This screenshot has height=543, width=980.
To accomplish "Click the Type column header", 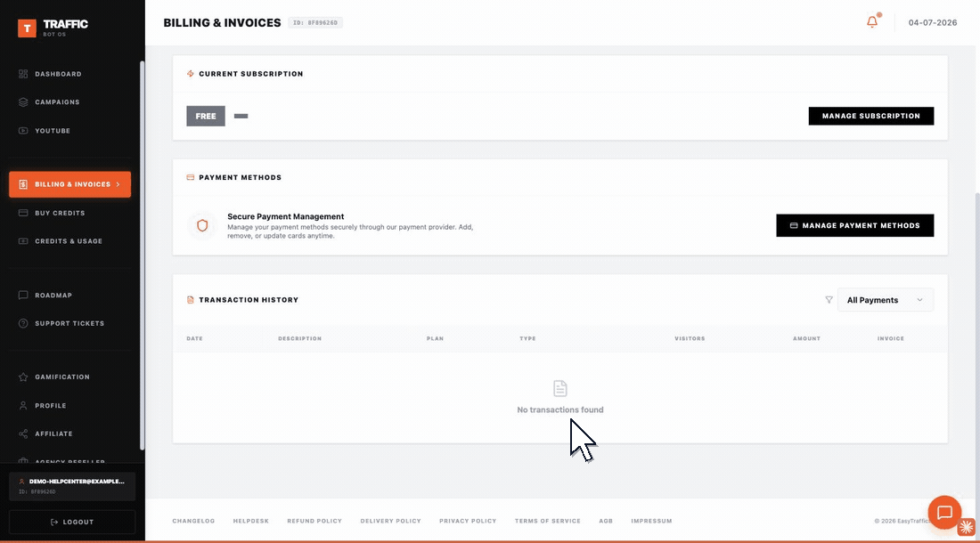I will point(527,338).
